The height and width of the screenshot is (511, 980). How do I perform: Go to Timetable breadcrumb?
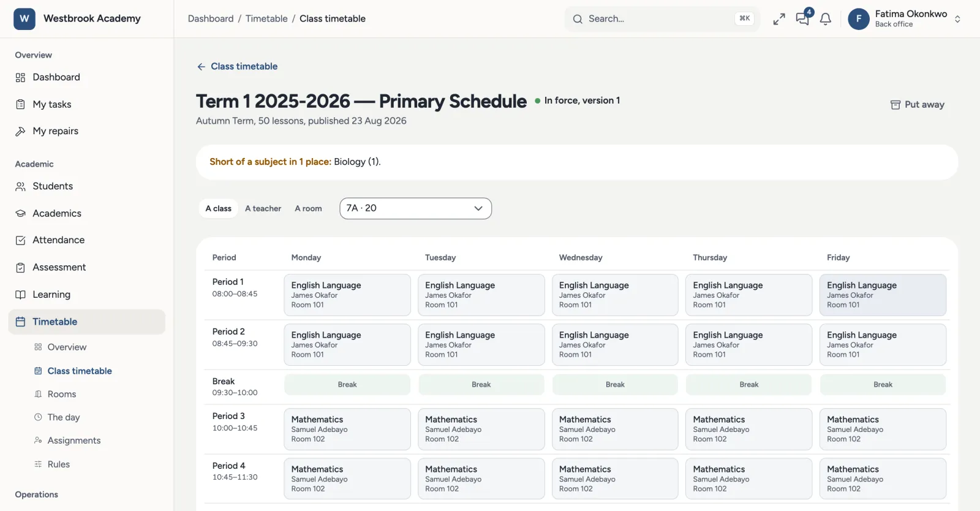[266, 19]
